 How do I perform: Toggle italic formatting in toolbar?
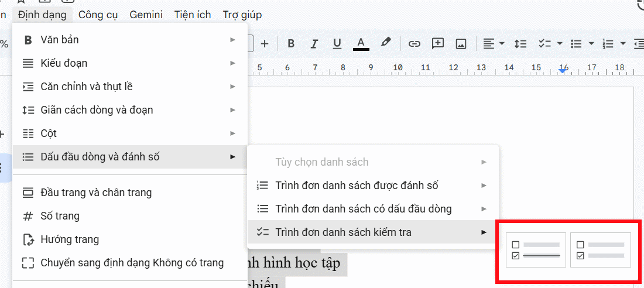pyautogui.click(x=314, y=43)
